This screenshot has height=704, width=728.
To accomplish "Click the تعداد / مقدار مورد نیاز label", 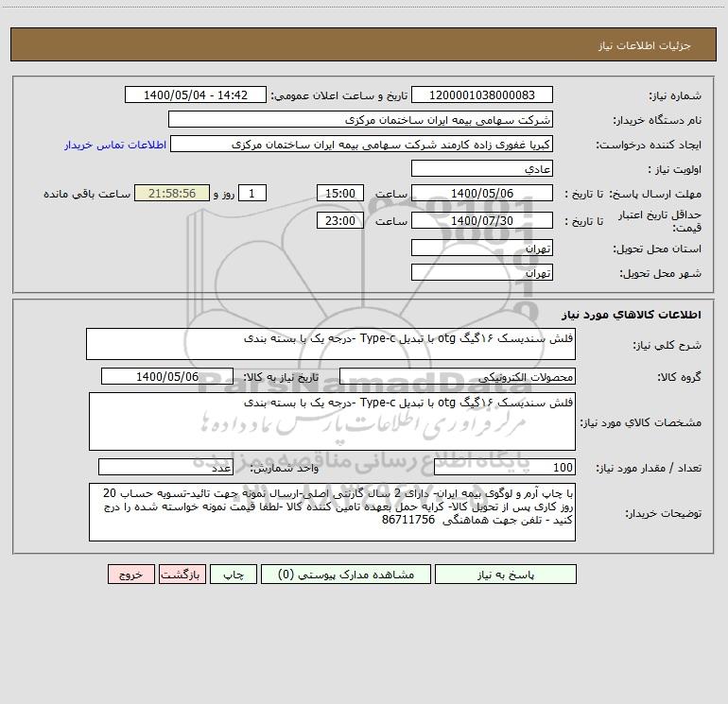I will point(649,468).
